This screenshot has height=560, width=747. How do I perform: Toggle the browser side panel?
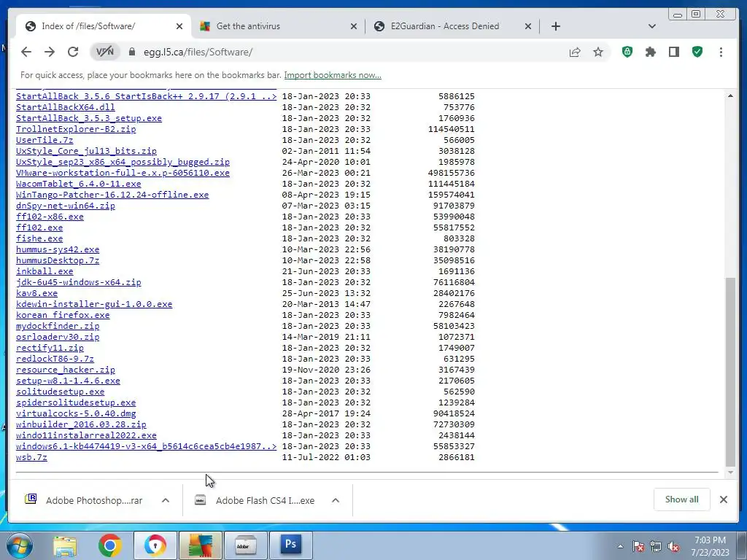tap(673, 52)
